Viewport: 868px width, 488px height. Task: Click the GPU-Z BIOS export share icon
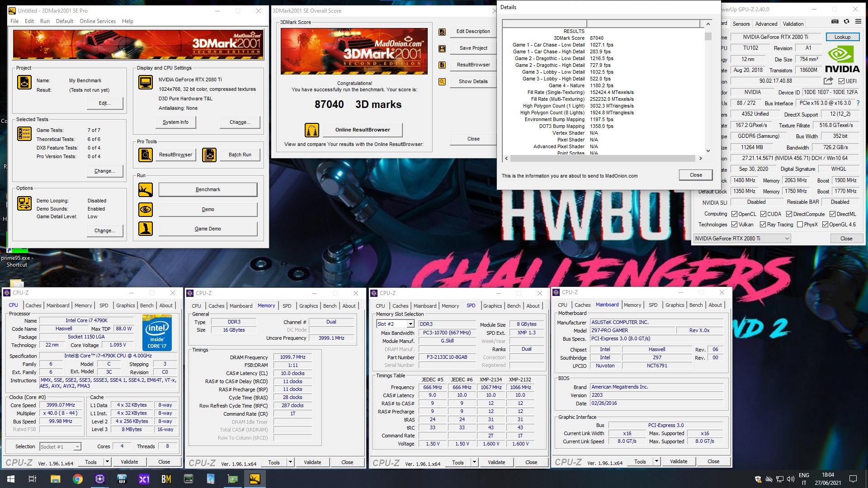(x=828, y=81)
